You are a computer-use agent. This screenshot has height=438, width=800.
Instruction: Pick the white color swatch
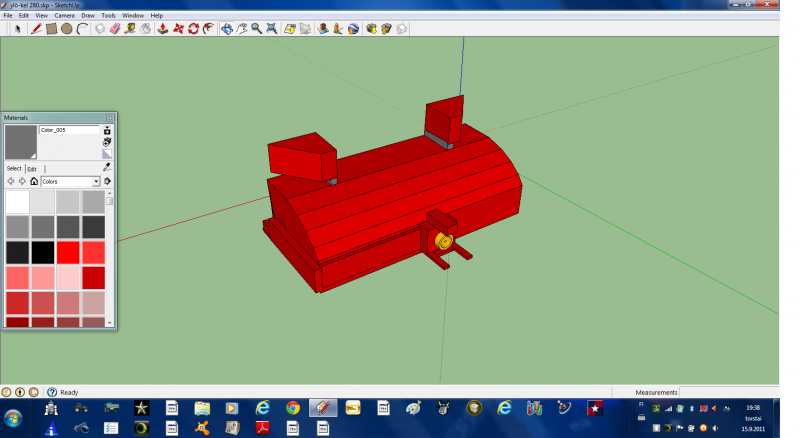[x=17, y=202]
